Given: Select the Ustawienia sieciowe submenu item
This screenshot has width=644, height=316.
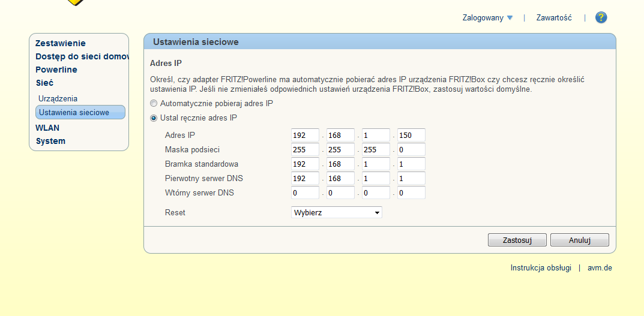Looking at the screenshot, I should point(74,112).
